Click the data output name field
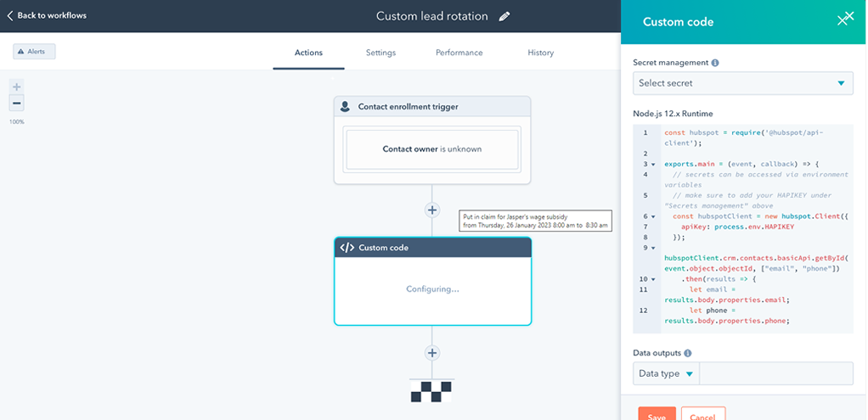Viewport: 868px width, 420px height. [775, 373]
